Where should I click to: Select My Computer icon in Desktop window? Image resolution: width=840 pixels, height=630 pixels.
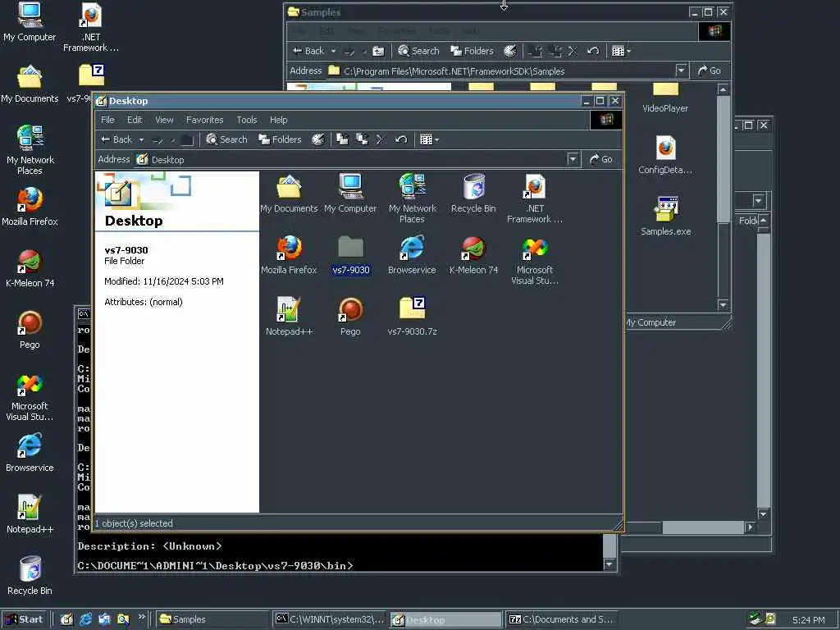[350, 194]
